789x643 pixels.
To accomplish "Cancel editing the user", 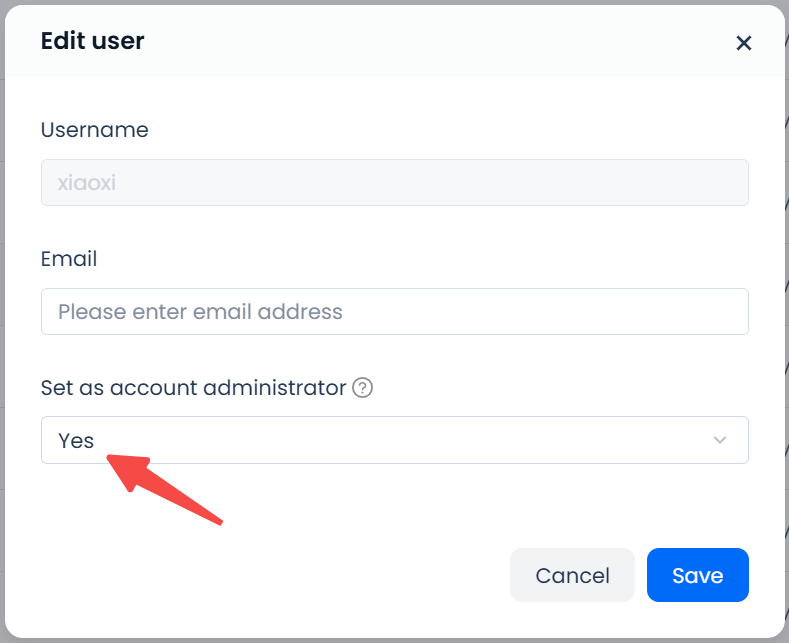I will pyautogui.click(x=572, y=575).
